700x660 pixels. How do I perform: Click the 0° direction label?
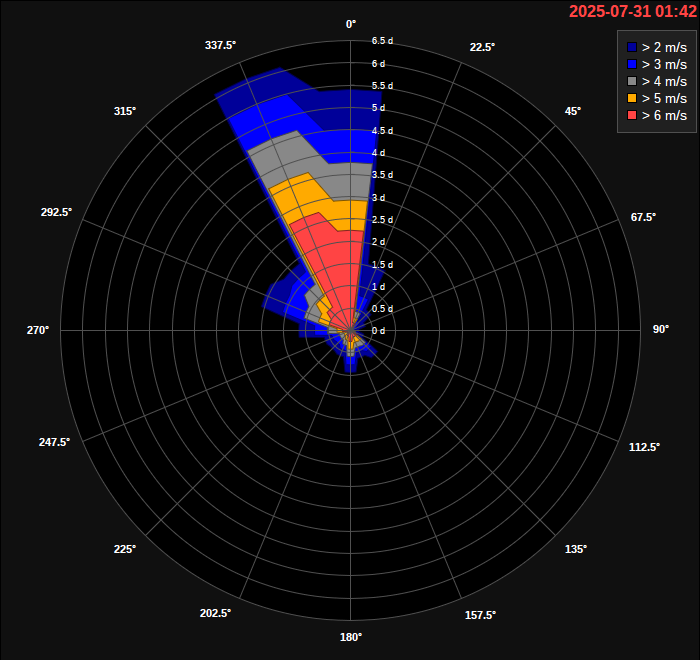351,25
